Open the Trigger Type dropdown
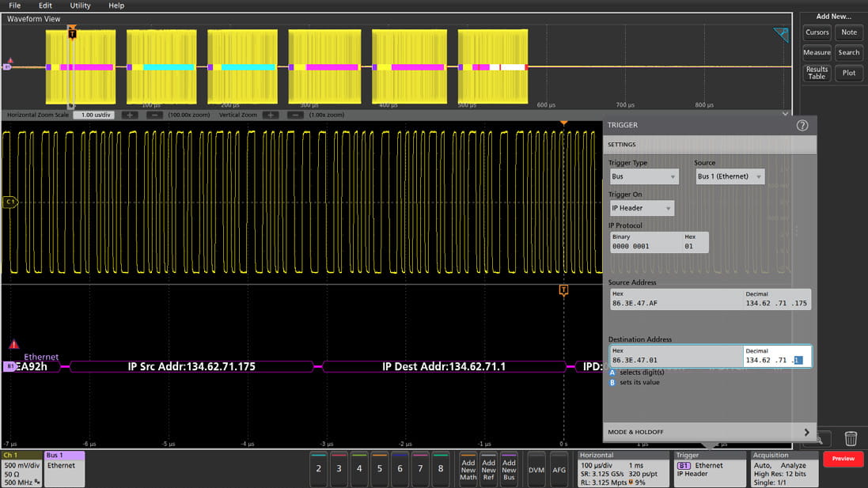Viewport: 868px width, 488px height. (644, 176)
